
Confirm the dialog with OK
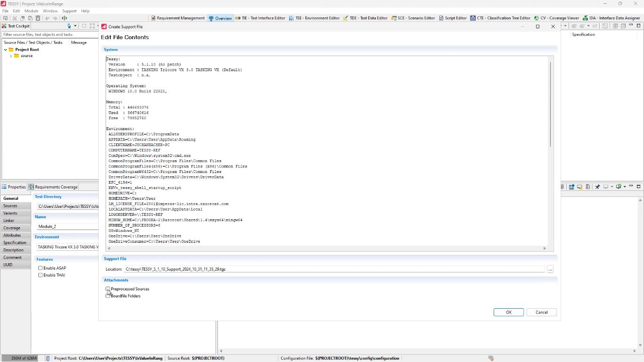coord(509,312)
